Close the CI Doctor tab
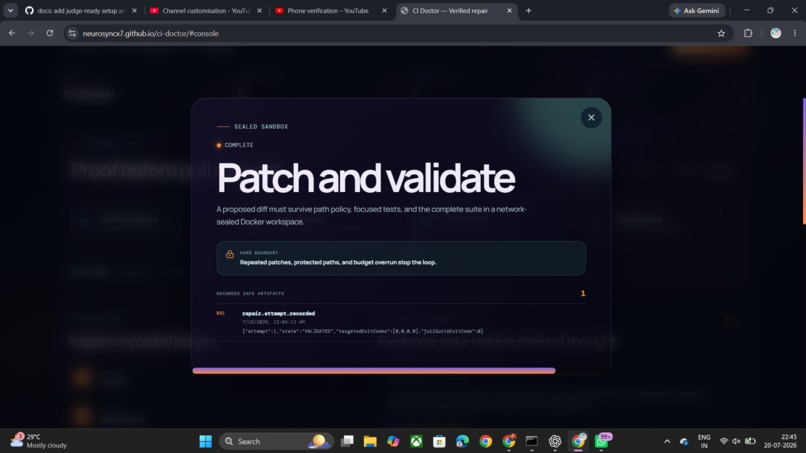Viewport: 806px width, 453px height. point(509,10)
